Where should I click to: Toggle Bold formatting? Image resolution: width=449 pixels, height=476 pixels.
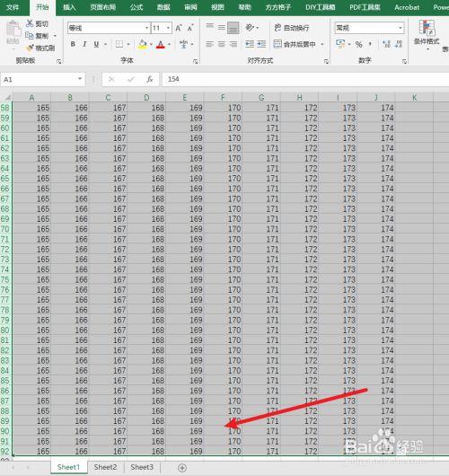pos(73,44)
